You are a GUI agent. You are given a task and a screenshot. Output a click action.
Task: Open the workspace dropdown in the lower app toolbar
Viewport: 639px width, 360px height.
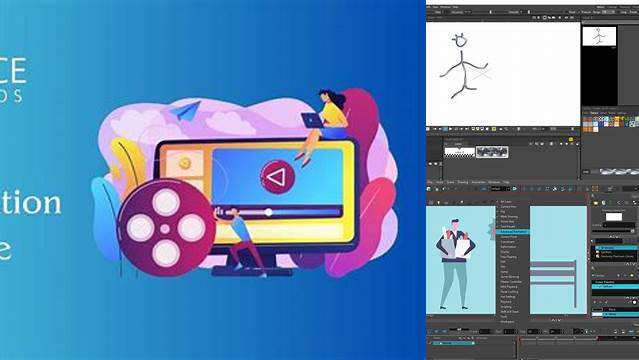click(500, 189)
